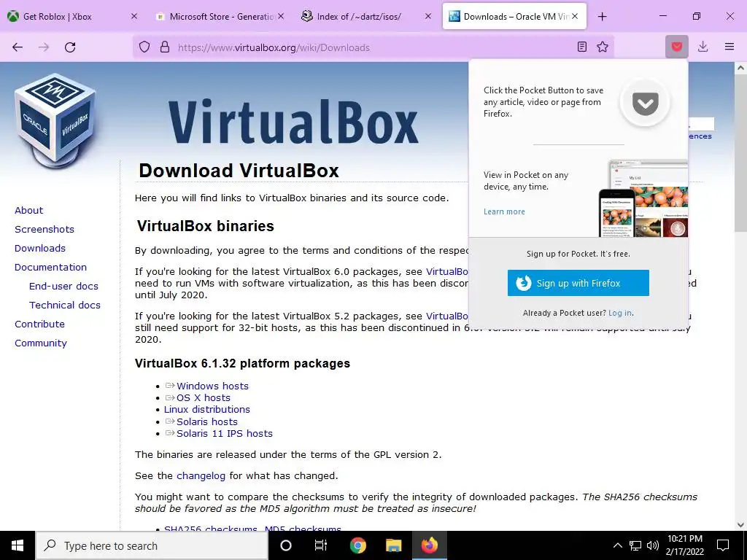This screenshot has width=747, height=560.
Task: Click the page scrollbar up arrow
Action: coord(740,68)
